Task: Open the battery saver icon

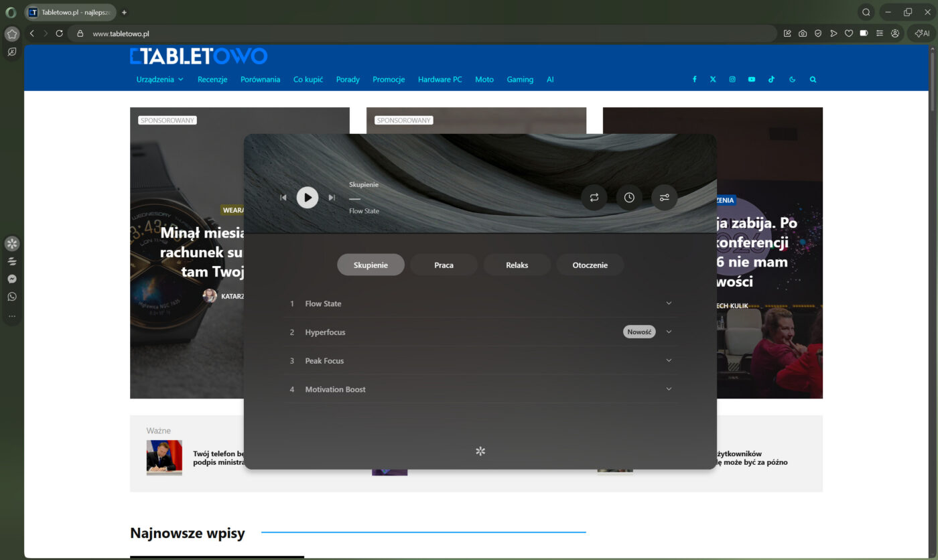Action: [864, 33]
